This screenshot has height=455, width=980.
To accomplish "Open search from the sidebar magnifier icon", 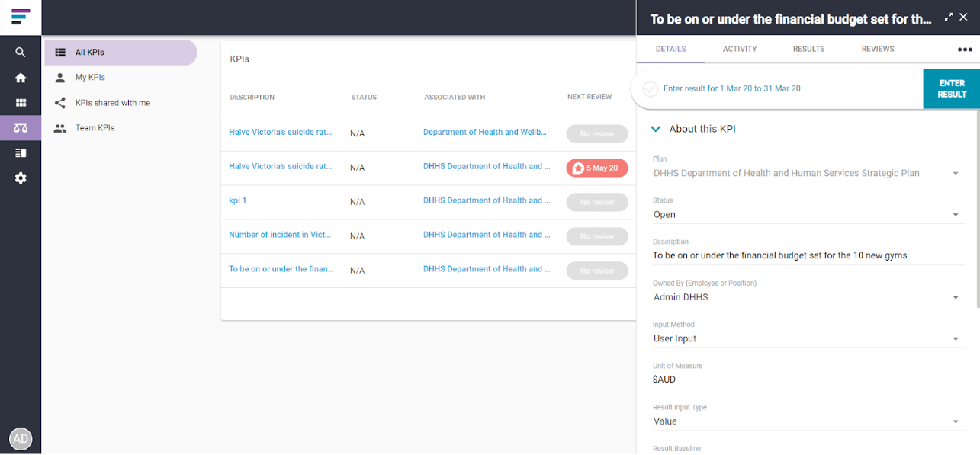I will (x=21, y=53).
